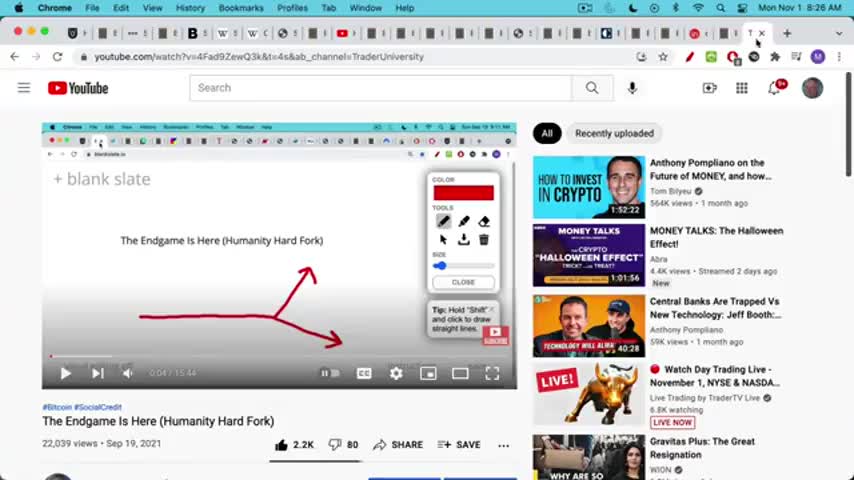
Task: Open the Create video icon
Action: (x=710, y=88)
